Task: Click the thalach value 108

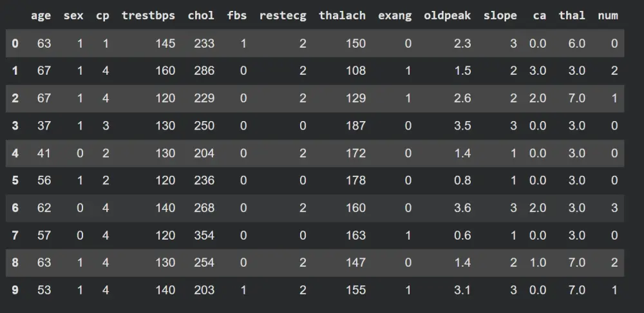Action: 355,71
